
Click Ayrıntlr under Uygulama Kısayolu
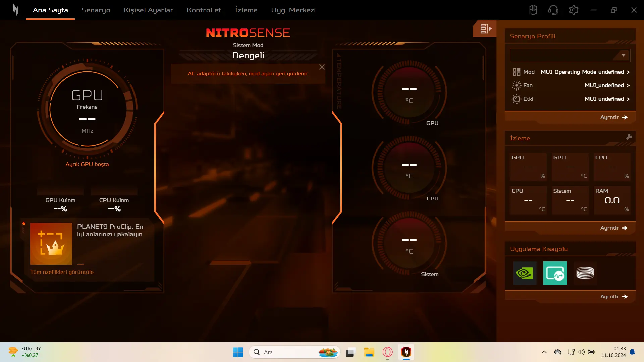[614, 297]
